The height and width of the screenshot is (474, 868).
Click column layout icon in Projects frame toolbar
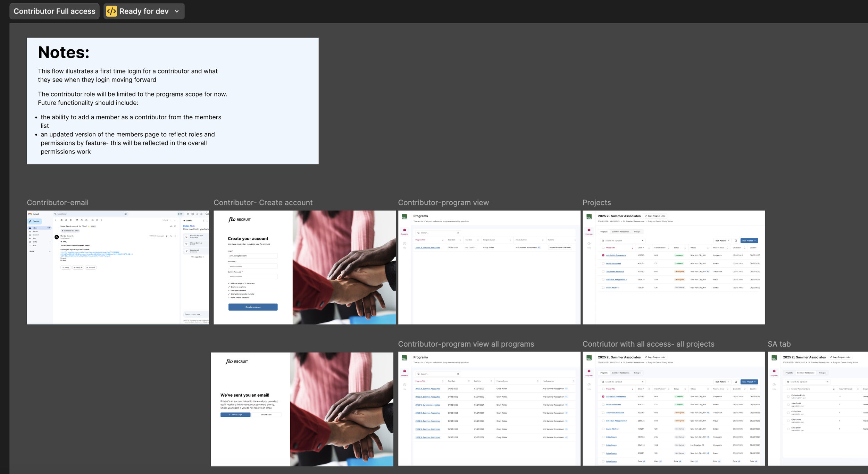tap(736, 240)
